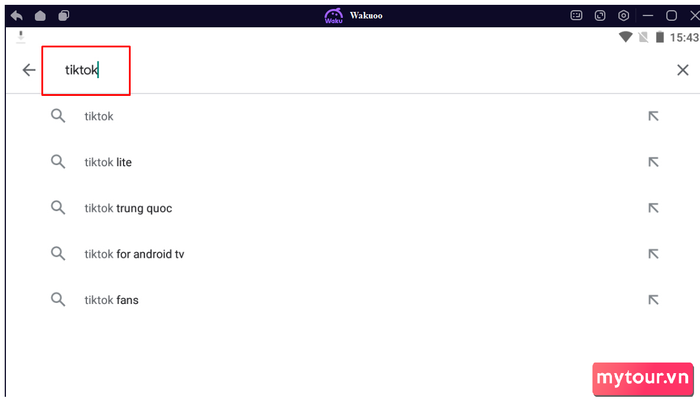Click the screenshot icon in title bar

click(600, 16)
